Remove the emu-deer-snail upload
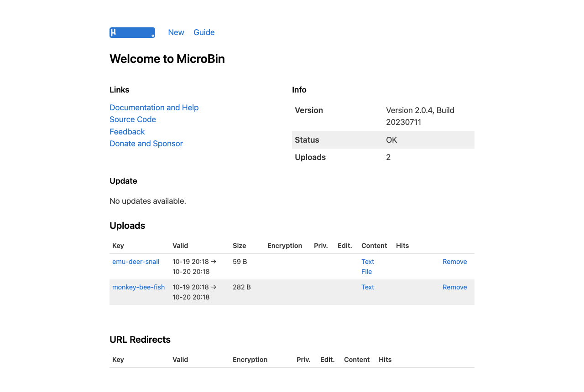Viewport: 584px width, 392px height. [455, 262]
